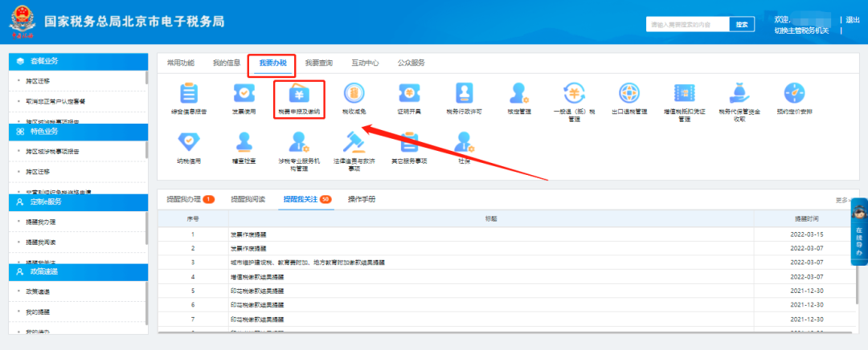This screenshot has width=868, height=350.
Task: Open 跨区迁移 under 特色业务
Action: point(39,172)
